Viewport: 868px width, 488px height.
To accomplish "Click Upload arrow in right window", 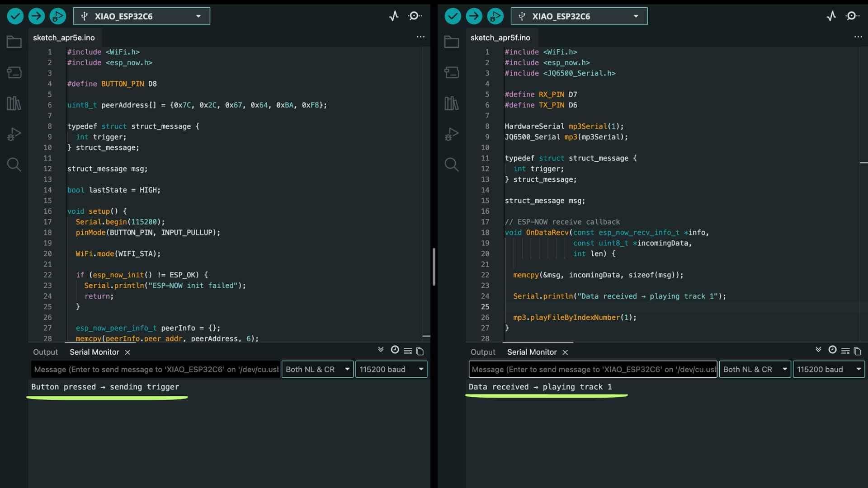I will coord(474,16).
